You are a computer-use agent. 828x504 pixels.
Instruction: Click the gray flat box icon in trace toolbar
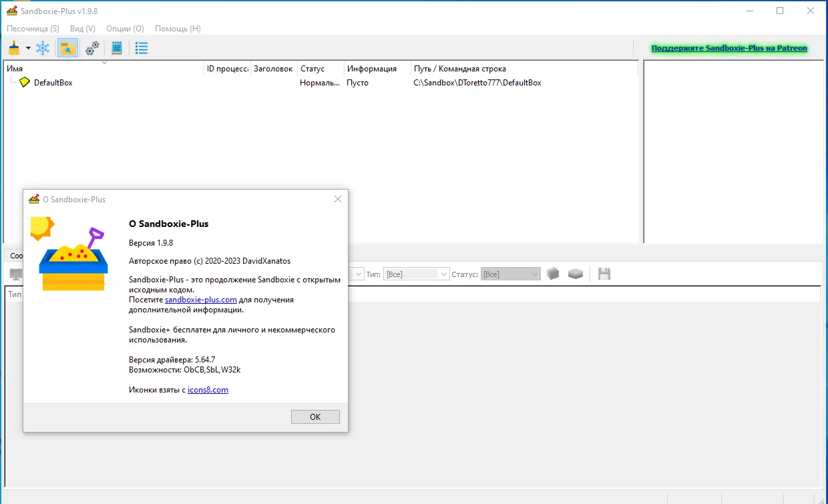(x=576, y=274)
